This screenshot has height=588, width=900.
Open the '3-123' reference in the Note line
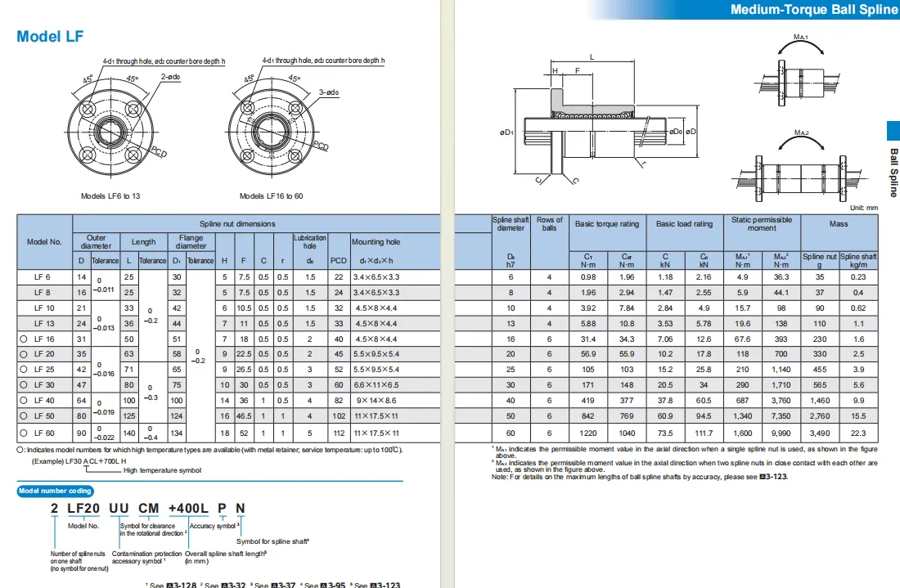[773, 477]
